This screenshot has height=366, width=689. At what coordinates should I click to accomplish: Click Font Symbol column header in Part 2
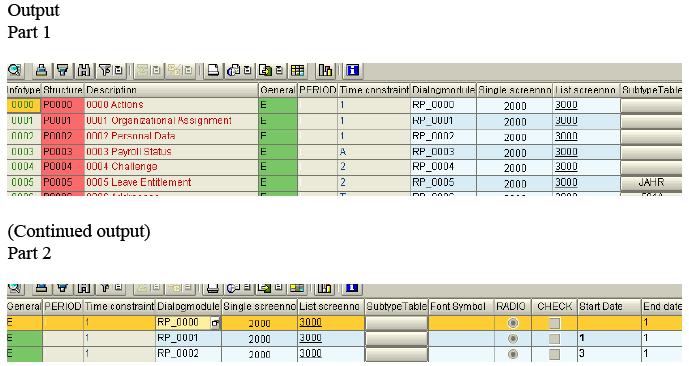click(461, 306)
